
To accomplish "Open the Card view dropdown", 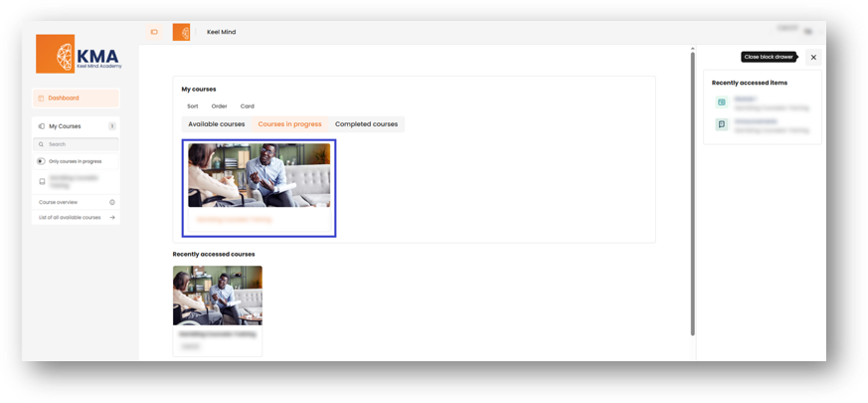I will click(x=248, y=106).
